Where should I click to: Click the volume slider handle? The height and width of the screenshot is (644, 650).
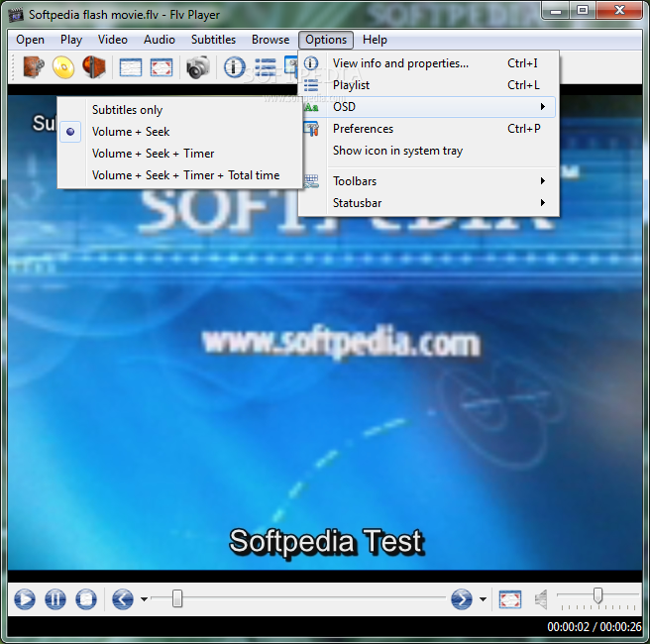click(x=597, y=595)
